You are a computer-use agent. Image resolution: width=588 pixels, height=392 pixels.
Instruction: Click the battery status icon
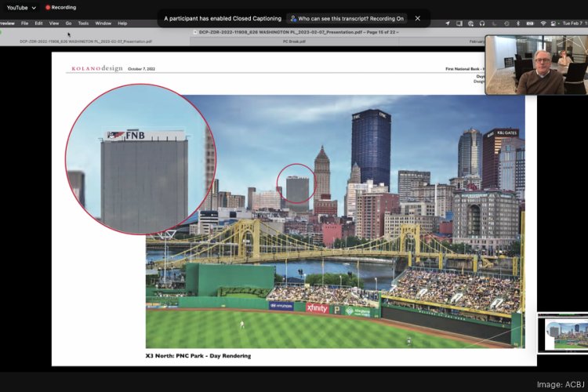530,24
